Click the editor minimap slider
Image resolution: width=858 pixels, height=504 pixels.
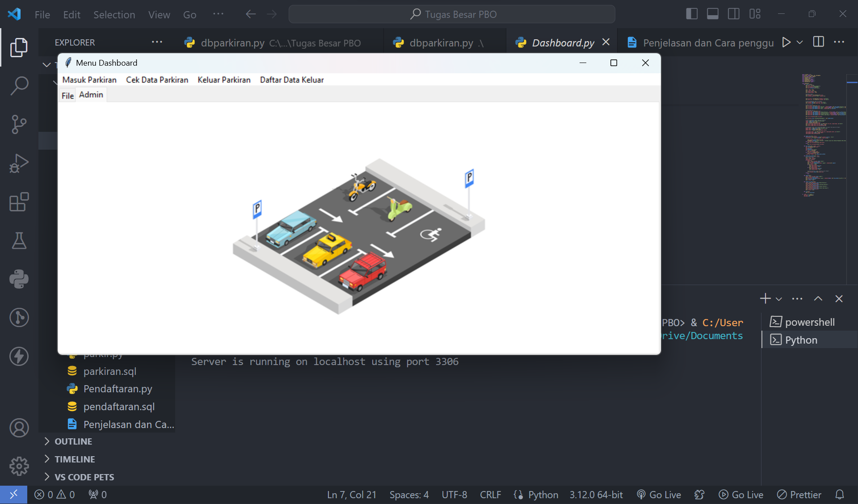(x=852, y=82)
